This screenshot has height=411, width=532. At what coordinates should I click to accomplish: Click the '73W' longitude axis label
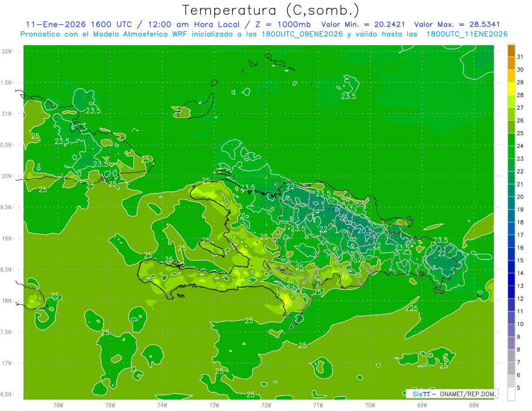click(214, 405)
